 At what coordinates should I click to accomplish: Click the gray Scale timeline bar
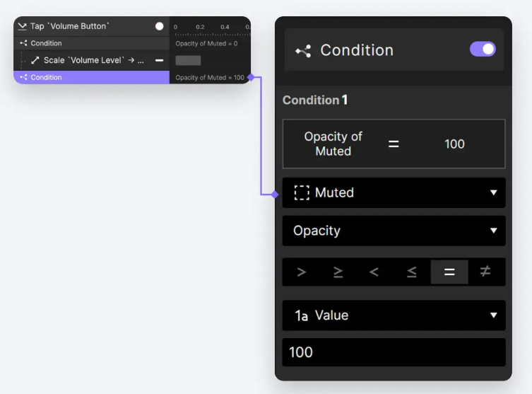[188, 60]
